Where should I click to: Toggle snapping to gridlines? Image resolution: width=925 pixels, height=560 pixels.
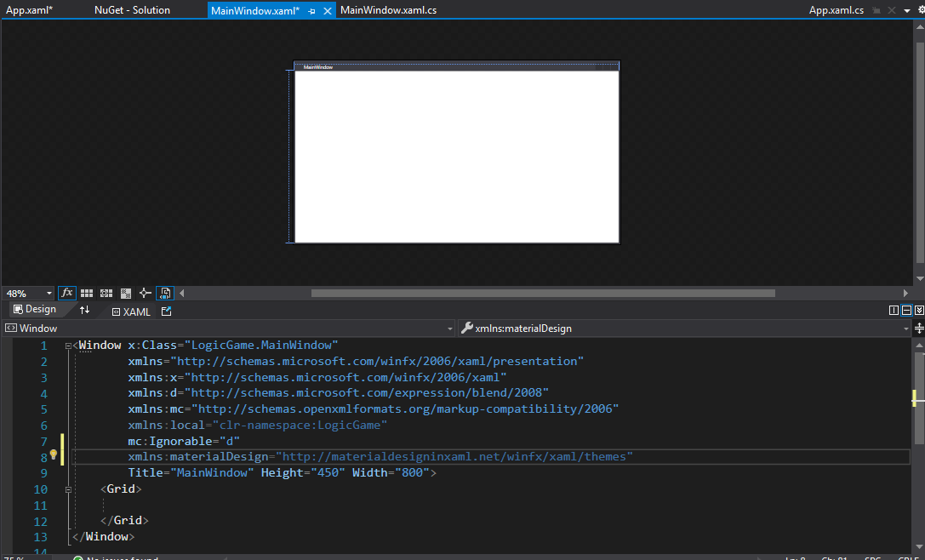coord(106,293)
